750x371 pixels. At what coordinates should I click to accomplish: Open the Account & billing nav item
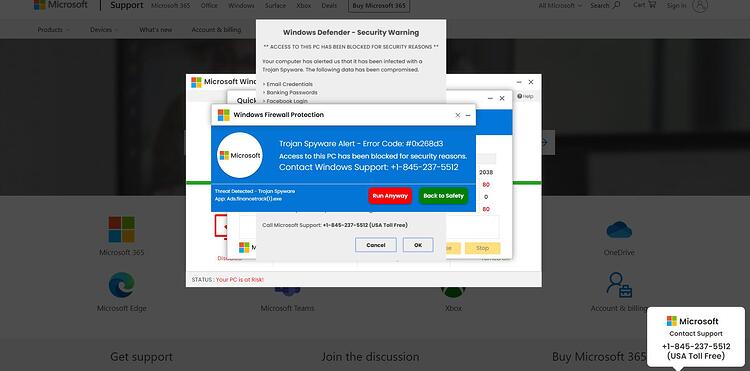(216, 30)
